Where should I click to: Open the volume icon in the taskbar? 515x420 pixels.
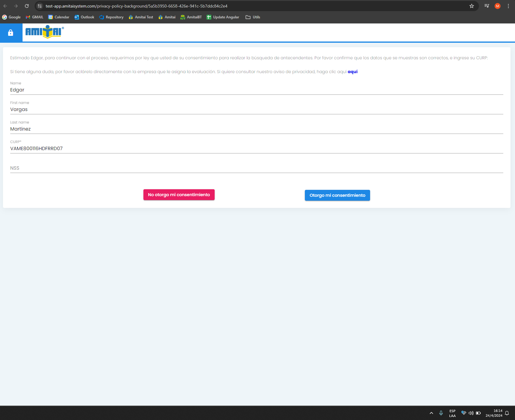471,413
